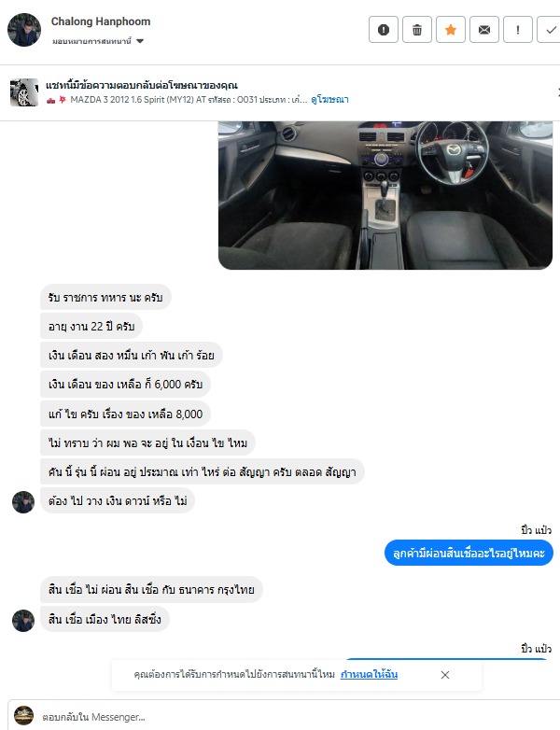560x730 pixels.
Task: Open Chalong Hanphoom profile picture in header
Action: tap(24, 30)
